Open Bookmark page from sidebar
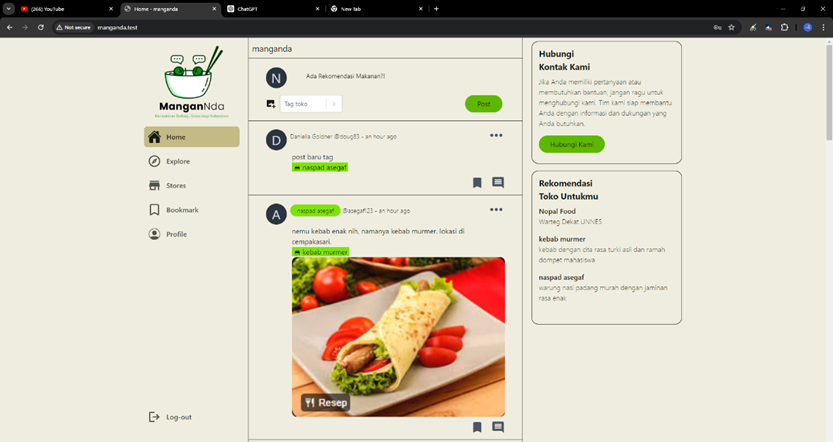Screen dimensions: 833x442 click(x=173, y=210)
